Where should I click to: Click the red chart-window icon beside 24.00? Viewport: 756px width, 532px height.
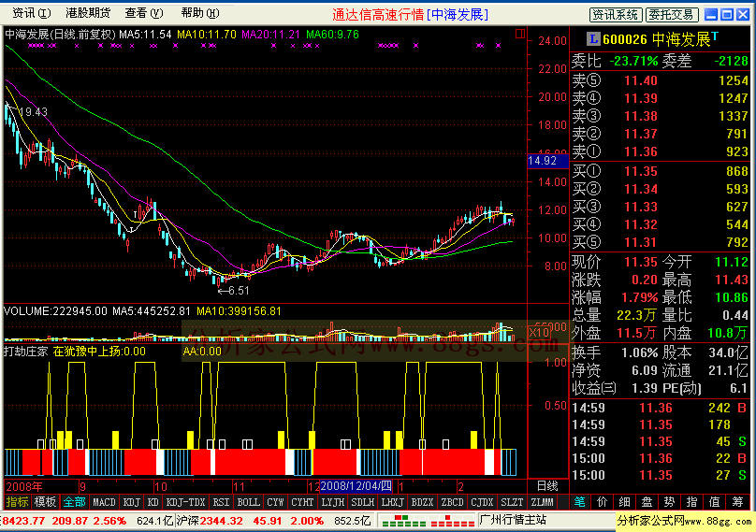point(520,34)
